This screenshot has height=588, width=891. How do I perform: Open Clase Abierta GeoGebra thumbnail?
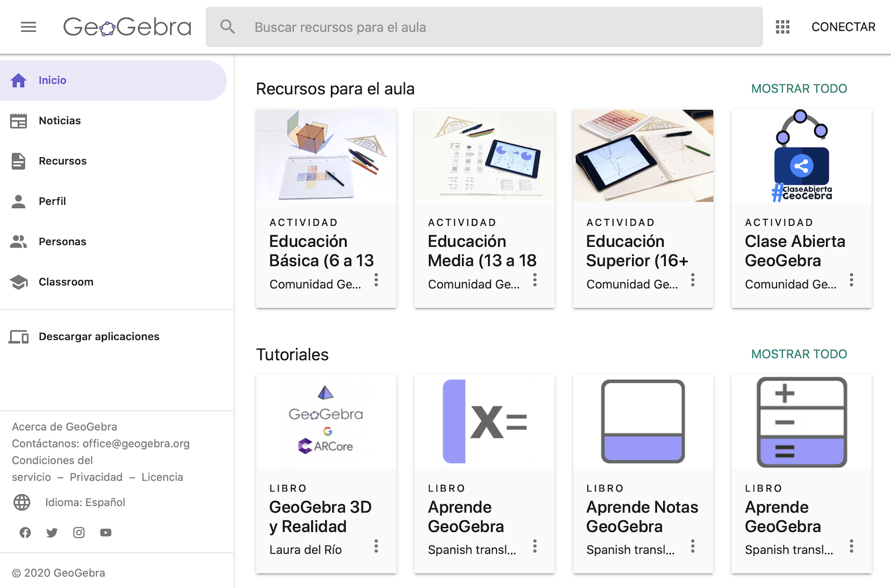point(801,156)
